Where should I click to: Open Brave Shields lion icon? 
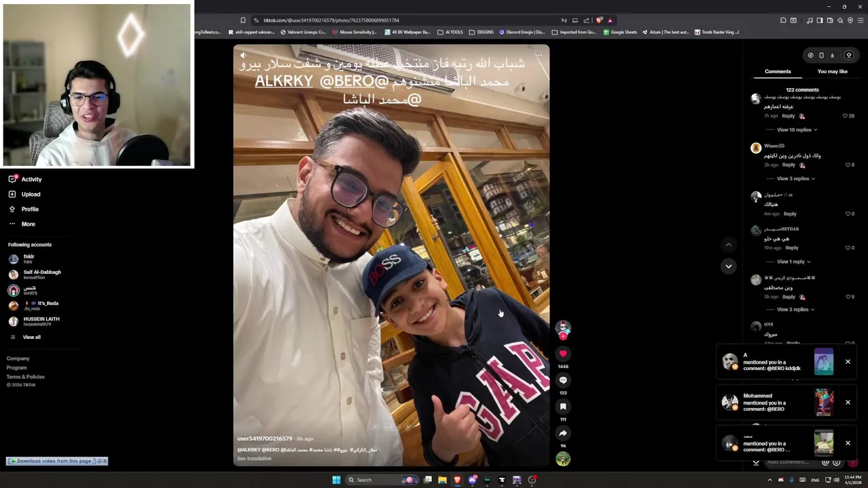pos(599,20)
